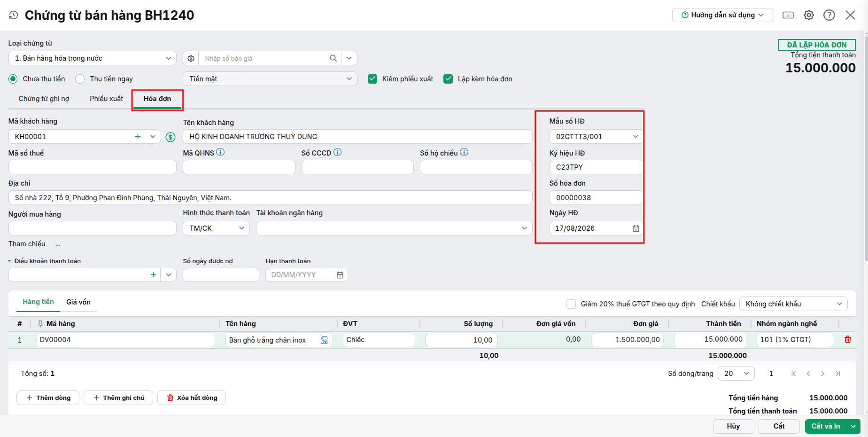Select the Giá vốn tab
868x437 pixels.
click(x=78, y=302)
